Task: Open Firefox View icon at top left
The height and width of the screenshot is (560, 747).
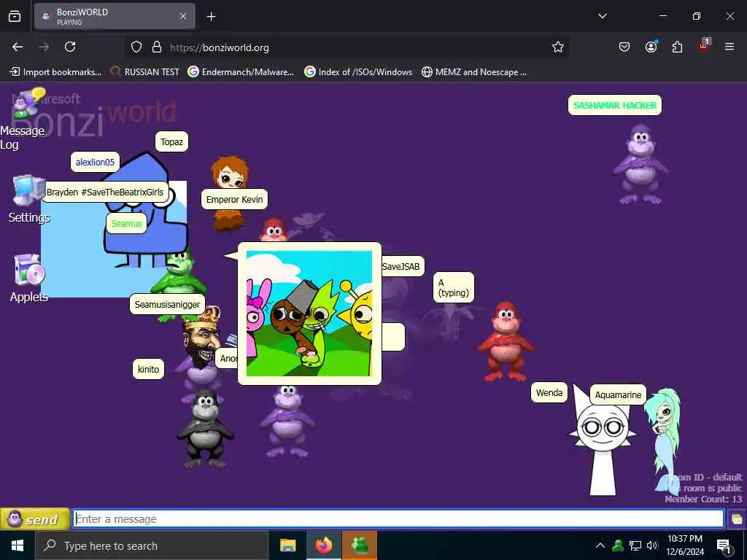Action: pyautogui.click(x=15, y=16)
